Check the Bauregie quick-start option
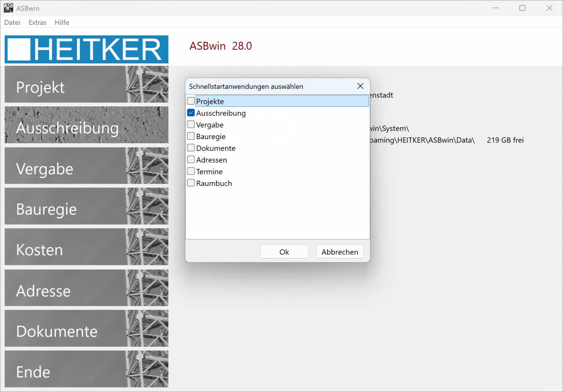 (x=191, y=136)
